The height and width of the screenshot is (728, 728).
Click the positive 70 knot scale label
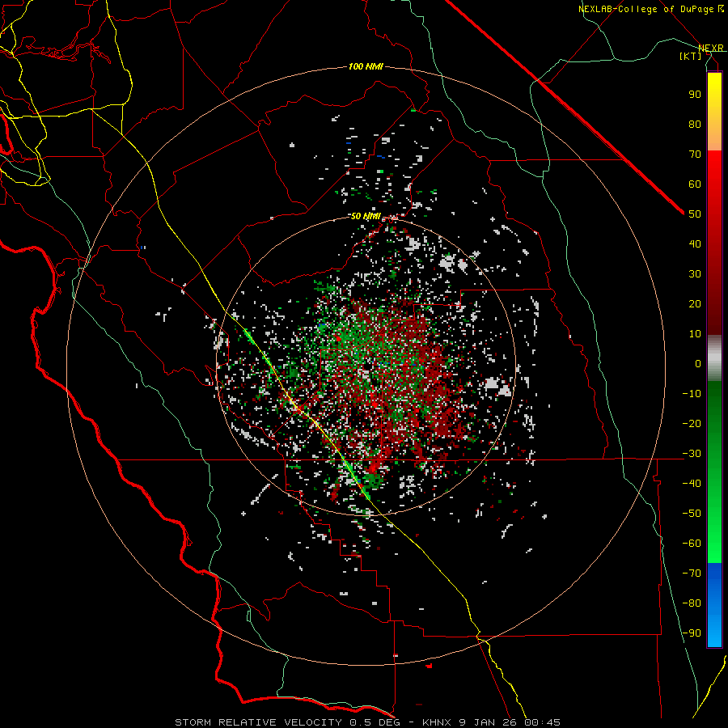point(695,154)
